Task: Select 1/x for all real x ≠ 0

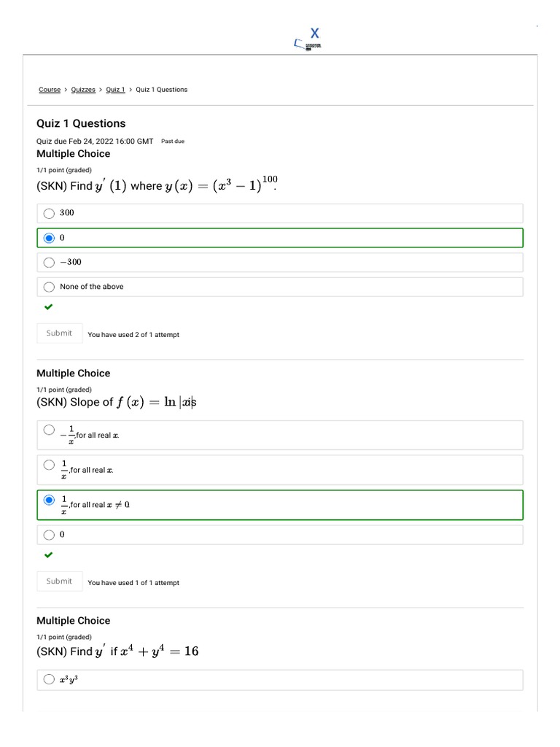Action: coord(49,500)
